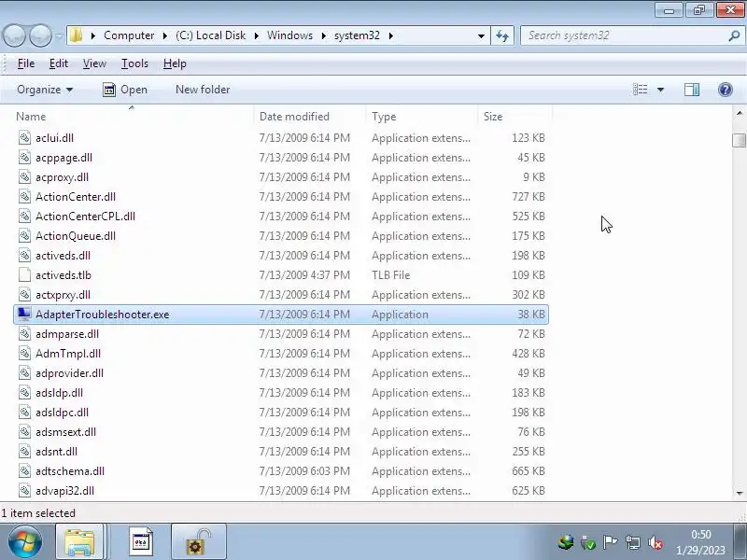Toggle the preview pane icon
Viewport: 747px width, 560px height.
[x=692, y=90]
